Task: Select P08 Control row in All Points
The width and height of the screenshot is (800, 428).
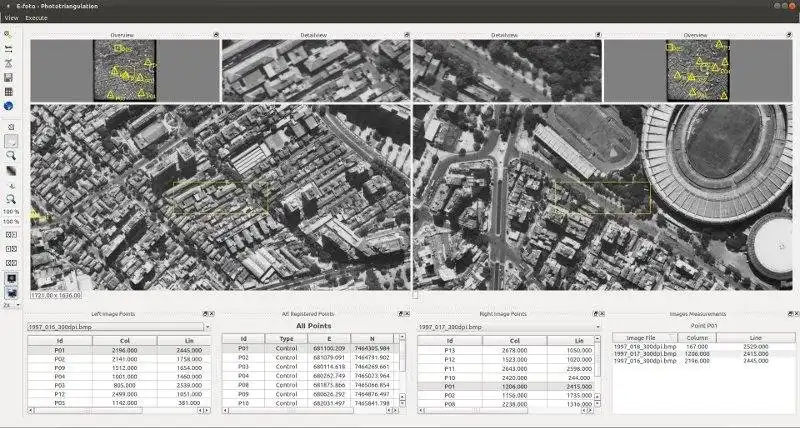Action: 309,385
